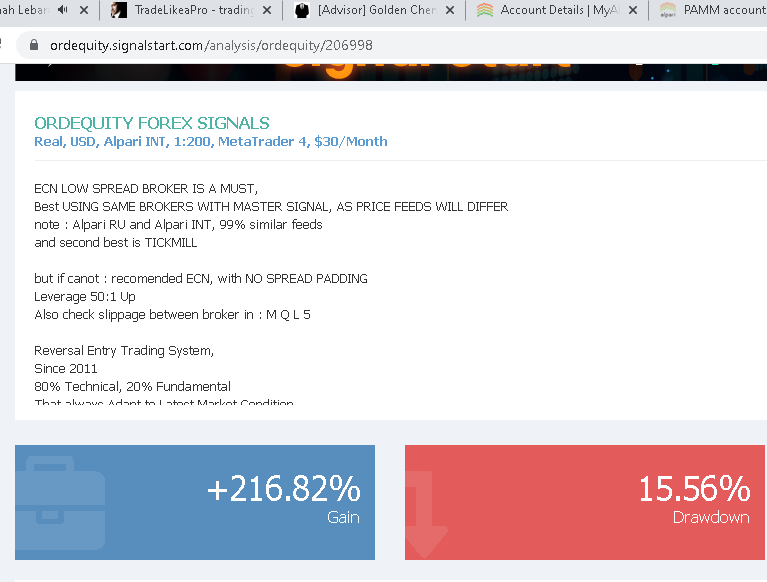
Task: Click the Real, USD, Alpari INT subtitle
Action: (211, 142)
